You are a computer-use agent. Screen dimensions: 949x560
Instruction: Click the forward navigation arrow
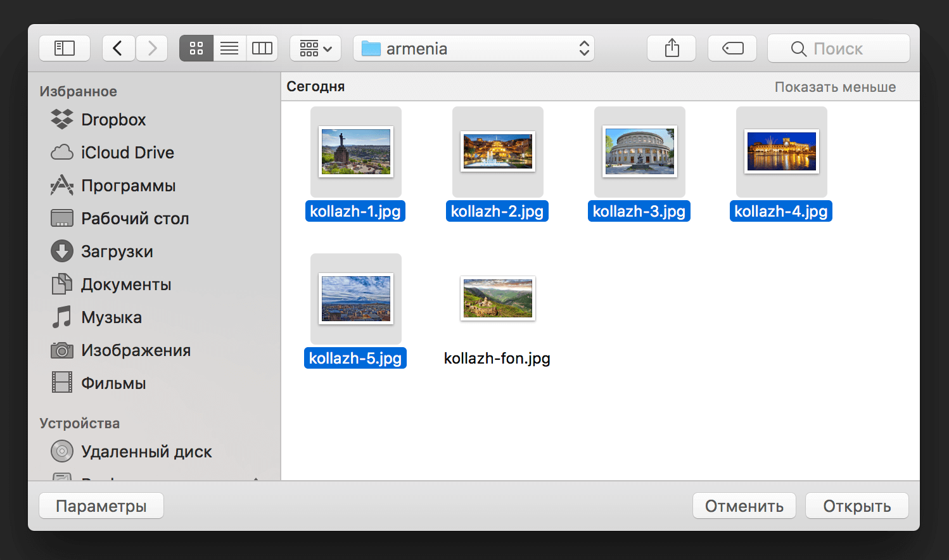point(152,48)
